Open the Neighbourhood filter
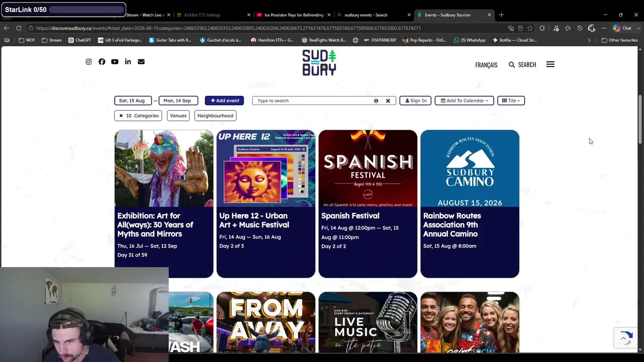The image size is (644, 362). point(215,116)
